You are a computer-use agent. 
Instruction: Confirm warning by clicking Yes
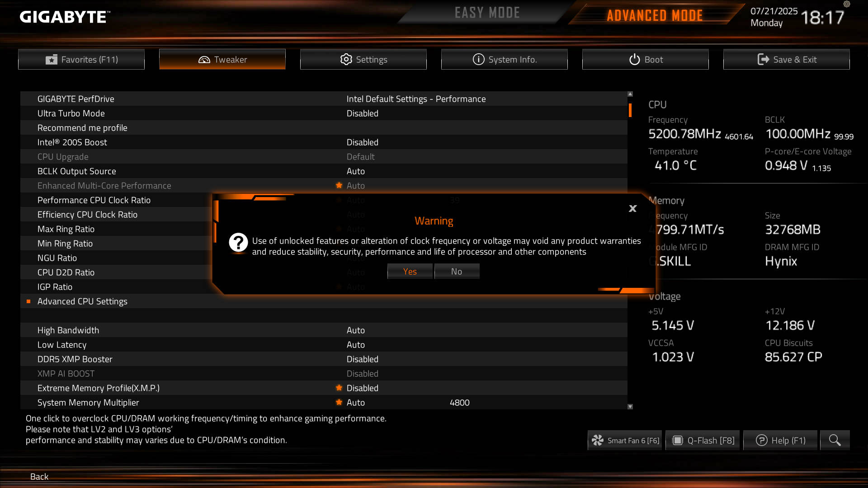pos(410,271)
